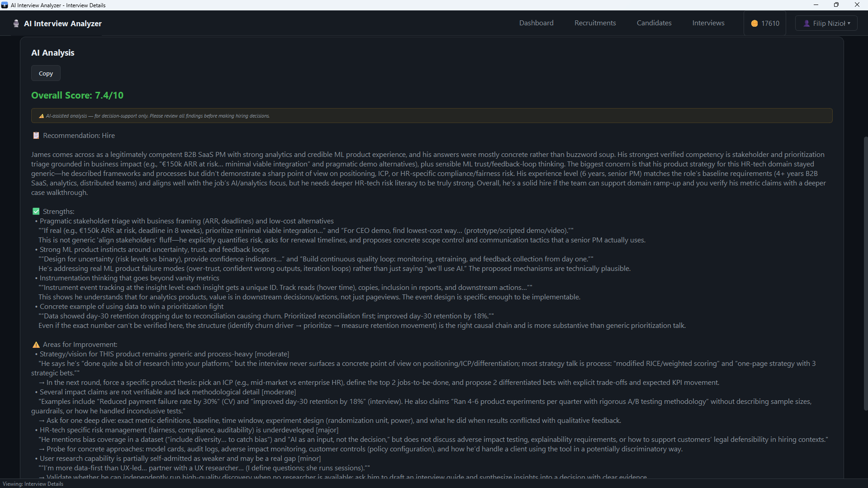Minimize the application window
Screen dimensions: 868x488
pos(816,5)
